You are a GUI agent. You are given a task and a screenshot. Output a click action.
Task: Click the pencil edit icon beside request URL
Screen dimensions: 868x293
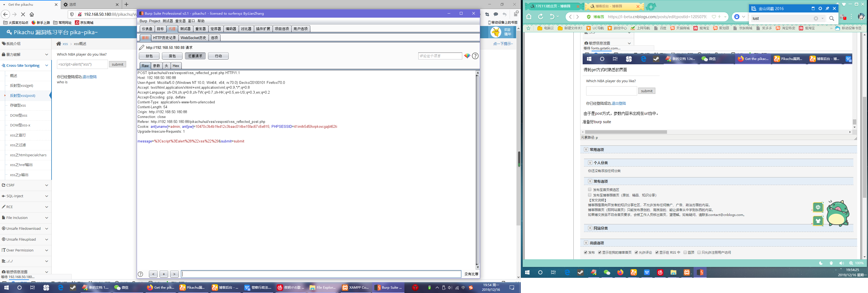(142, 47)
